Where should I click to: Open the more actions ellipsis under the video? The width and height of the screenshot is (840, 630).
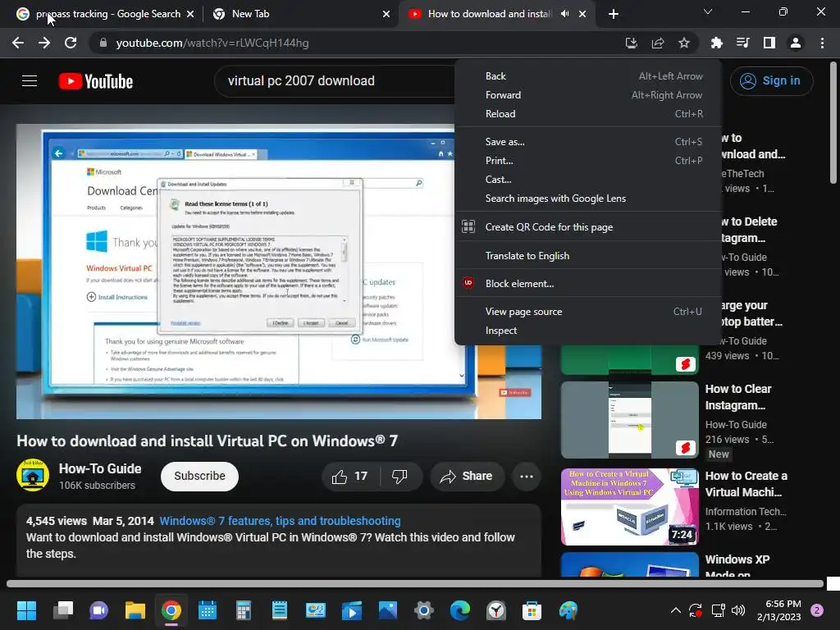coord(527,477)
